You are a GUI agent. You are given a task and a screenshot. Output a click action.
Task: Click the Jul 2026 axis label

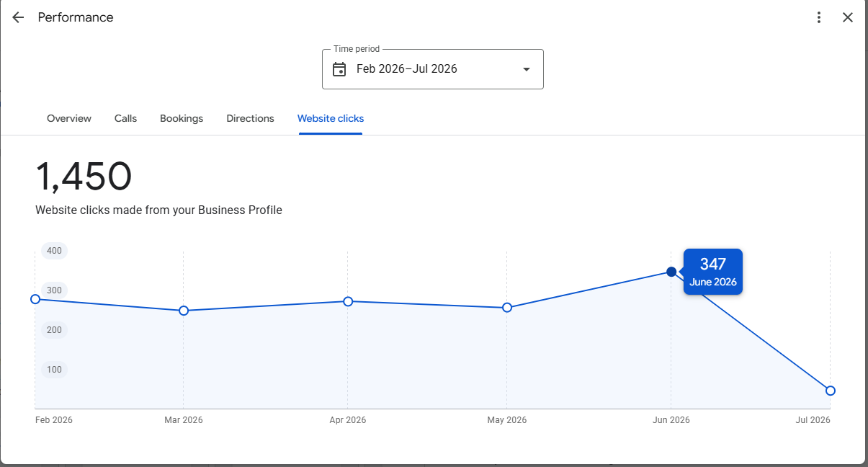click(x=813, y=420)
